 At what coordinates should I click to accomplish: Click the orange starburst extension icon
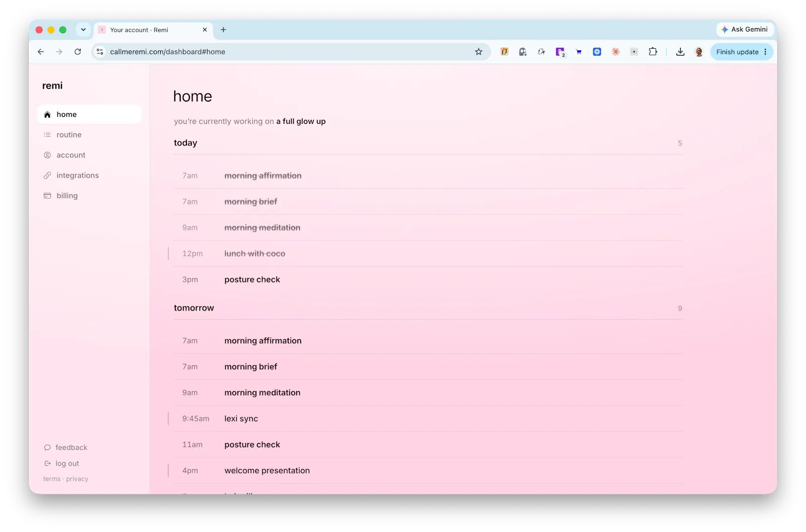[616, 52]
